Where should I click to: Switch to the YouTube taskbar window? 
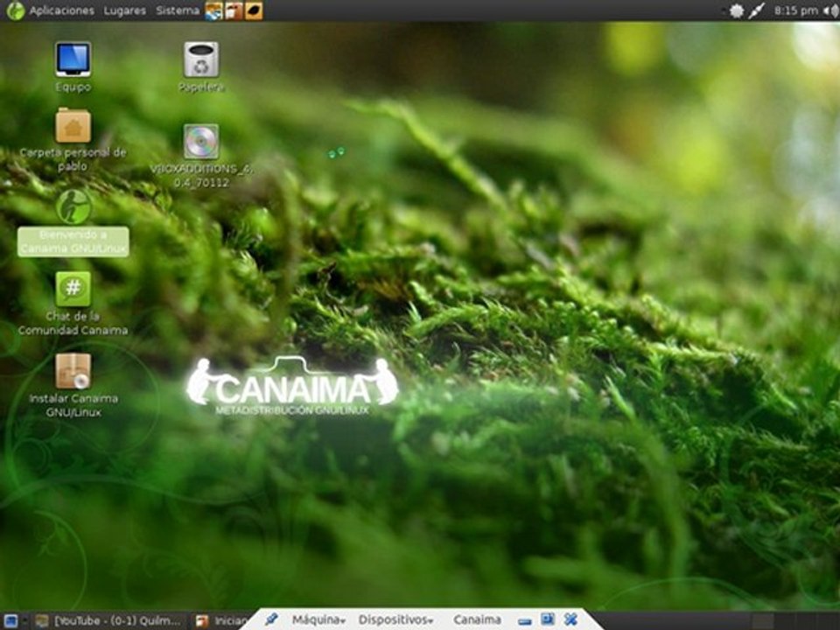pyautogui.click(x=108, y=621)
